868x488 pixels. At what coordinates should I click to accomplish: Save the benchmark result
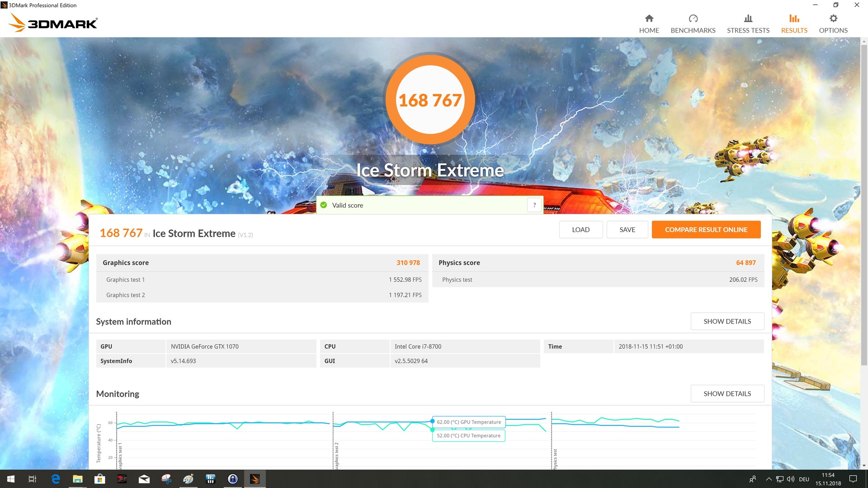click(x=627, y=230)
